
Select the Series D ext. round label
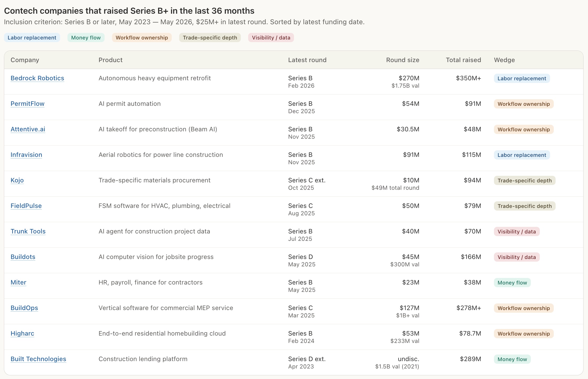click(x=307, y=359)
